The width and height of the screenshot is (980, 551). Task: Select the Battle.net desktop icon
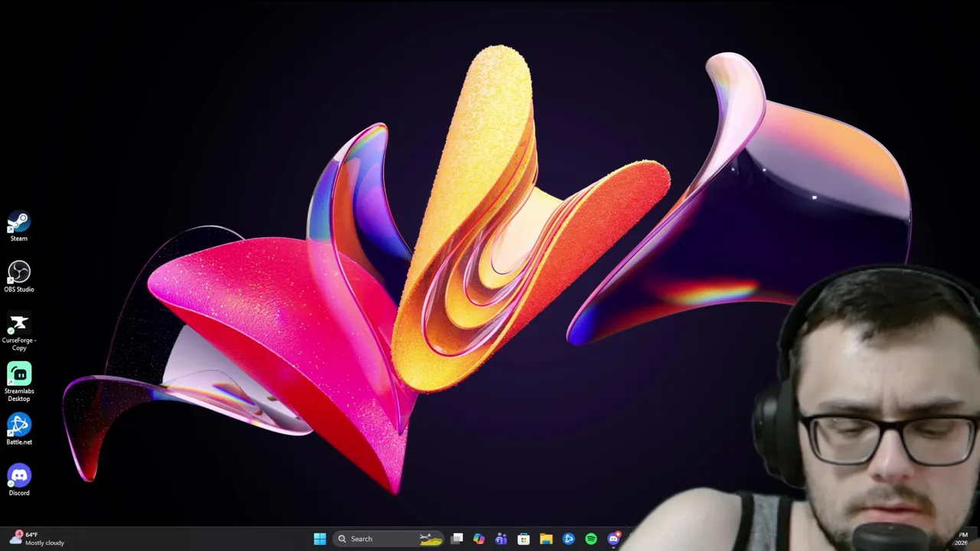(19, 429)
